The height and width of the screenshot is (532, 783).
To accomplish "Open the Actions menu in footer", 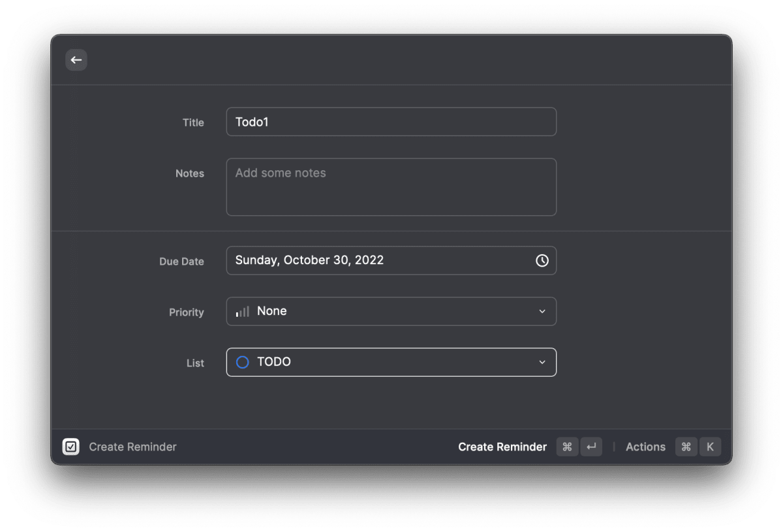I will [x=645, y=447].
